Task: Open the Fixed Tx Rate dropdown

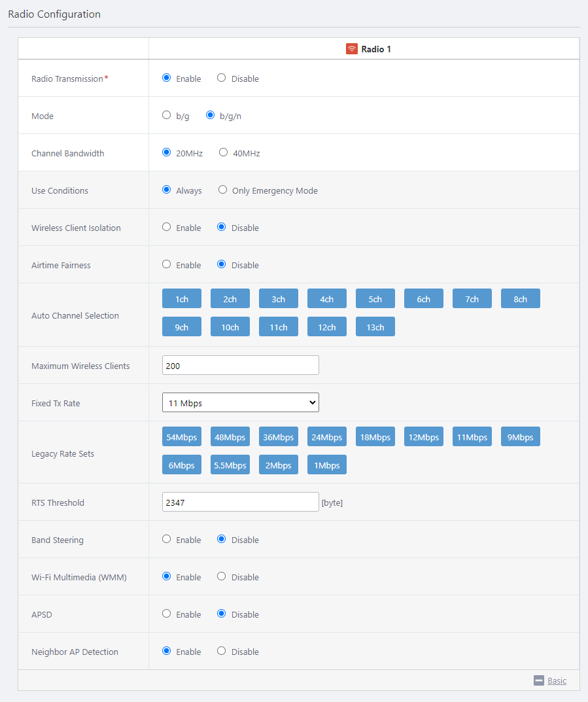Action: point(240,402)
